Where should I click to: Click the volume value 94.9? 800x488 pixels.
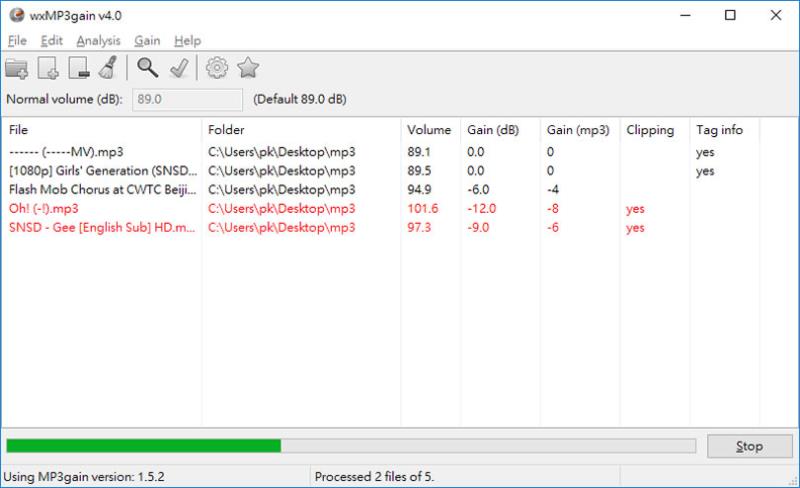tap(419, 190)
